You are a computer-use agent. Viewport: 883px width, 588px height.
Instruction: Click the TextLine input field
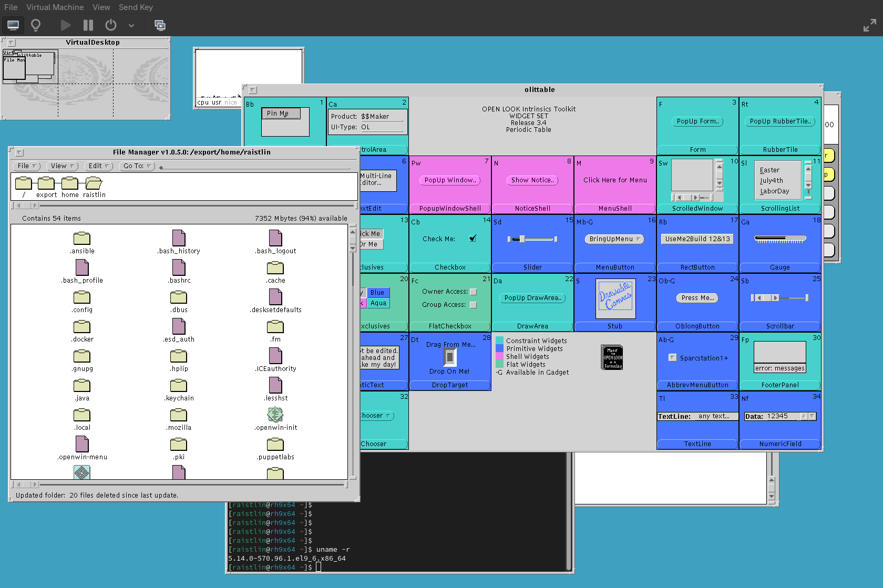coord(714,416)
